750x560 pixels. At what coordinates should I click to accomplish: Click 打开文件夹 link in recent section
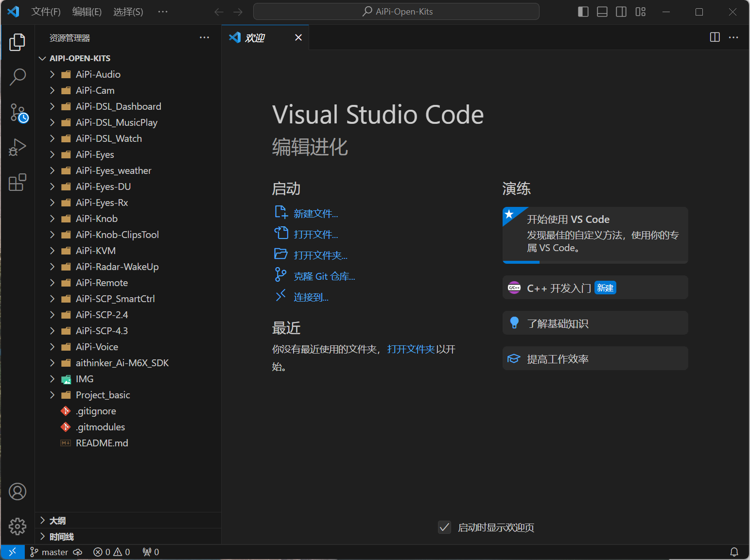click(411, 349)
